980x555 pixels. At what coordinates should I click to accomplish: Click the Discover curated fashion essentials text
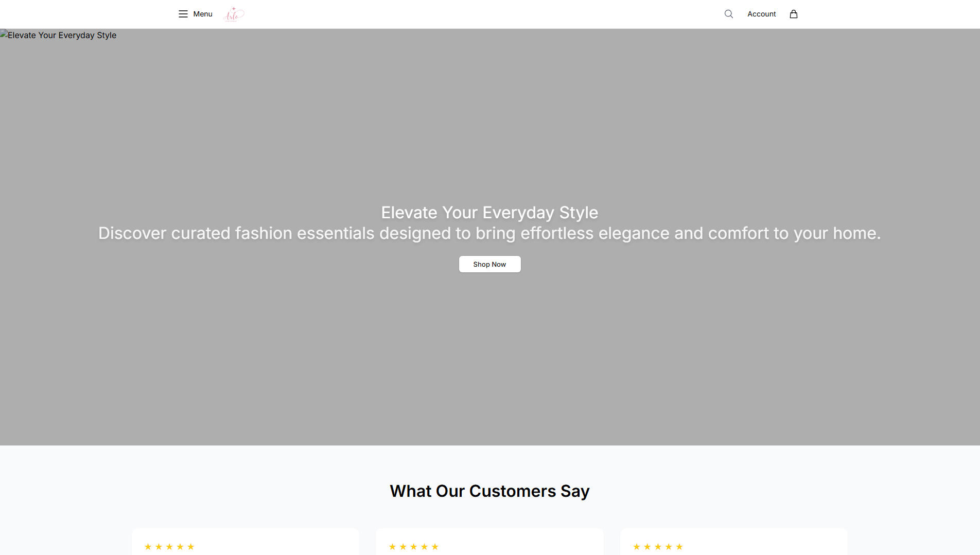(x=489, y=233)
